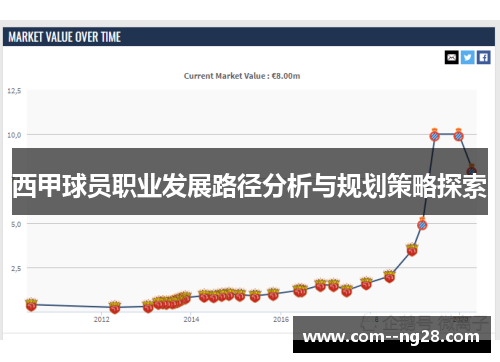Click the first 10,0 Espanyol value marker
This screenshot has height=362, width=500.
click(434, 135)
